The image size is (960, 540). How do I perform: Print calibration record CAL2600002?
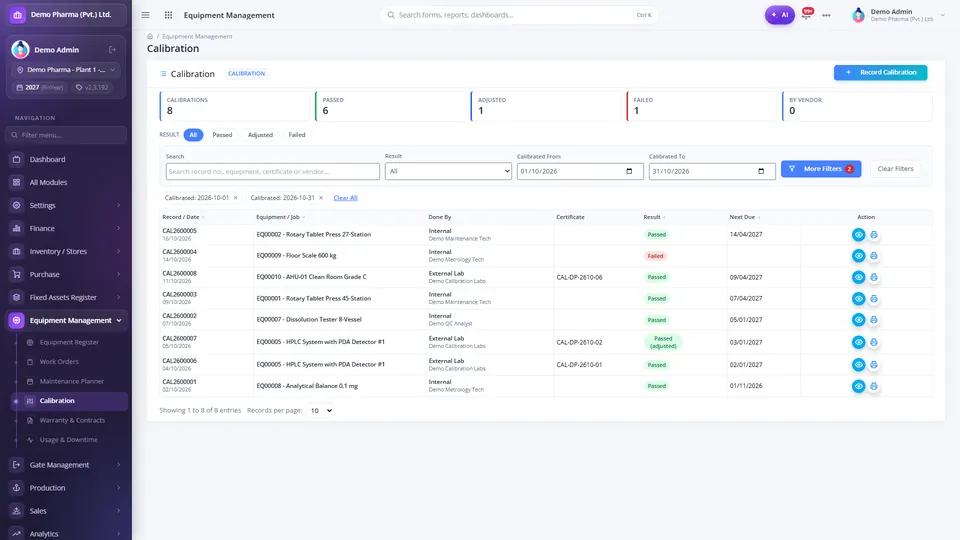(874, 320)
